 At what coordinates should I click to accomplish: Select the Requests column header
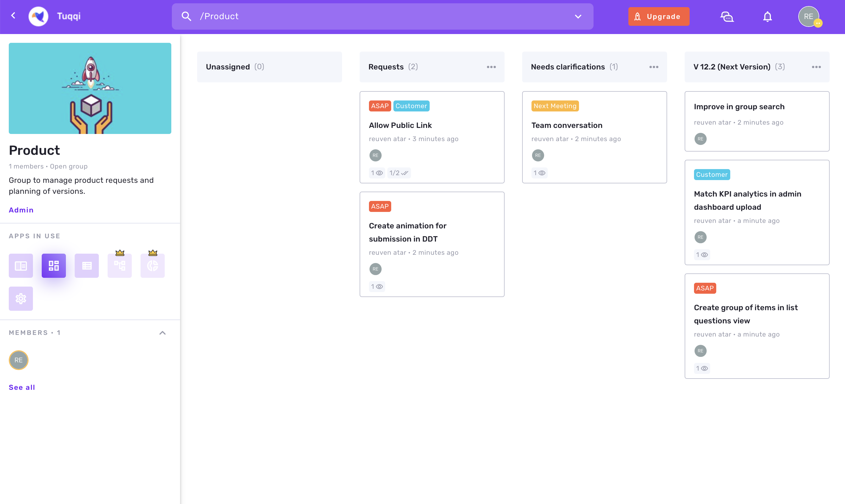coord(432,67)
